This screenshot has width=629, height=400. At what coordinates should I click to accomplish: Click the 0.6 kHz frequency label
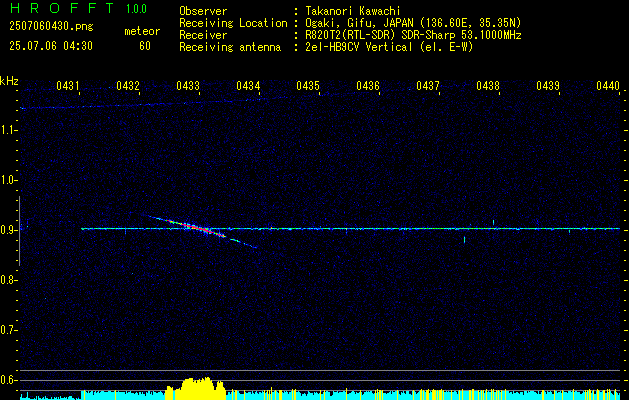[x=8, y=380]
